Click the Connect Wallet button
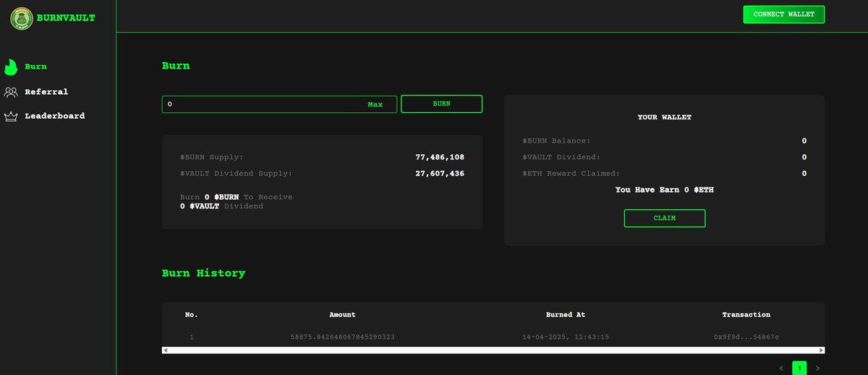 [784, 14]
